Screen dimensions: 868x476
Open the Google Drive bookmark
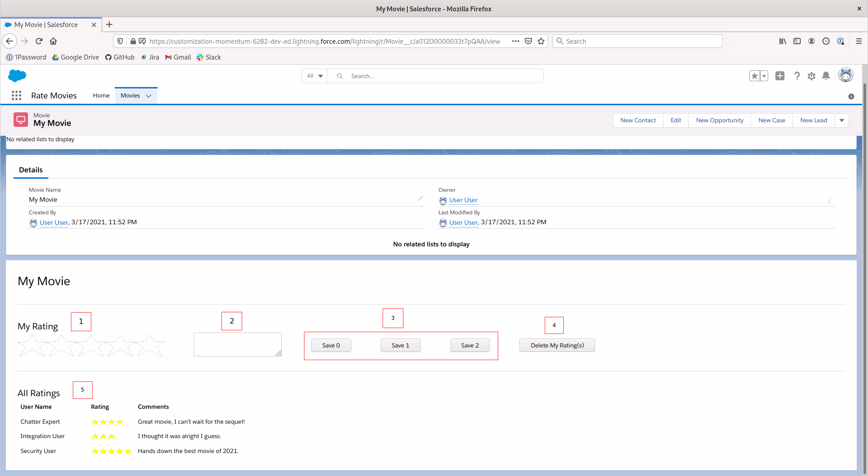pyautogui.click(x=75, y=57)
